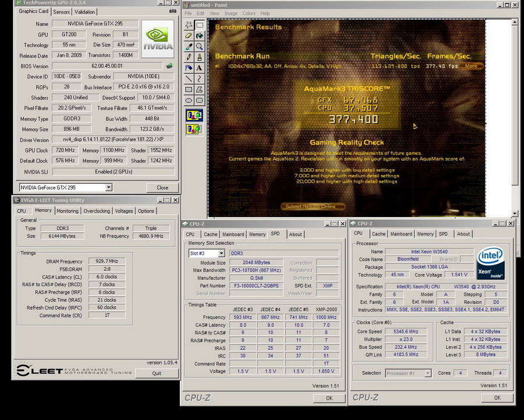Click the NVIDIA SLI Enabled (2 GPUs) field
This screenshot has width=524, height=420.
click(x=114, y=172)
